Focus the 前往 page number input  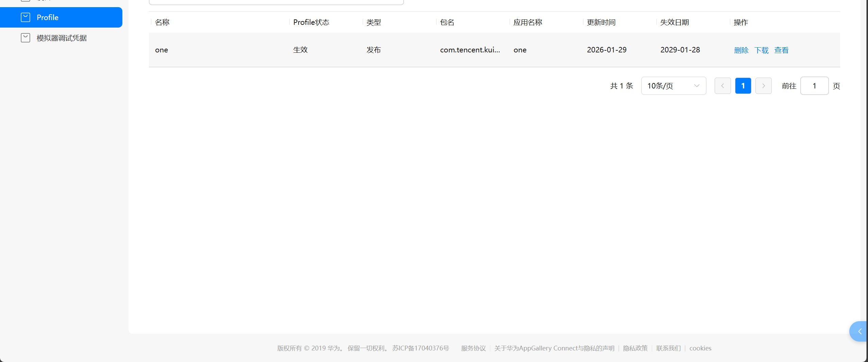point(814,86)
